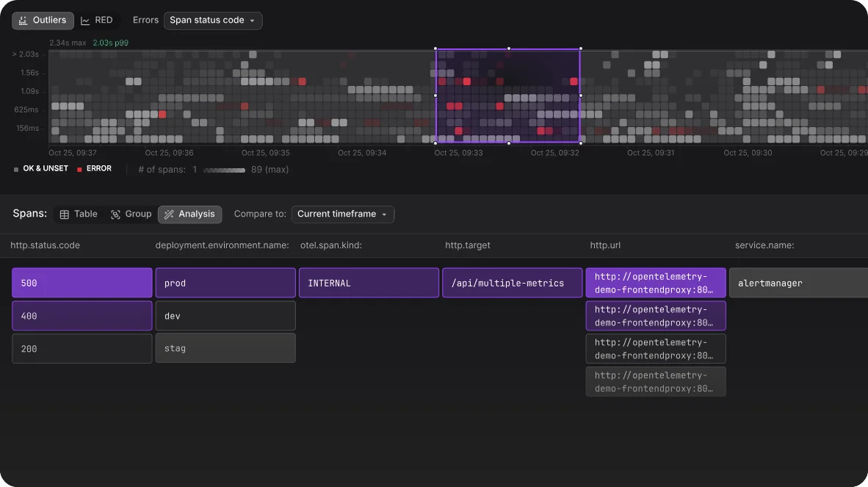Click the grey OK & UNSET legend swatch
868x487 pixels.
[16, 170]
